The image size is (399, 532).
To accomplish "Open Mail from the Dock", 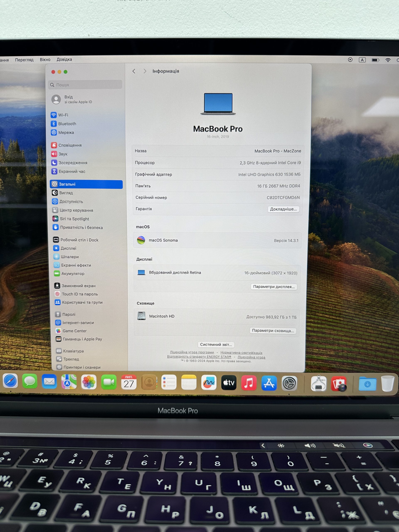I will point(49,382).
